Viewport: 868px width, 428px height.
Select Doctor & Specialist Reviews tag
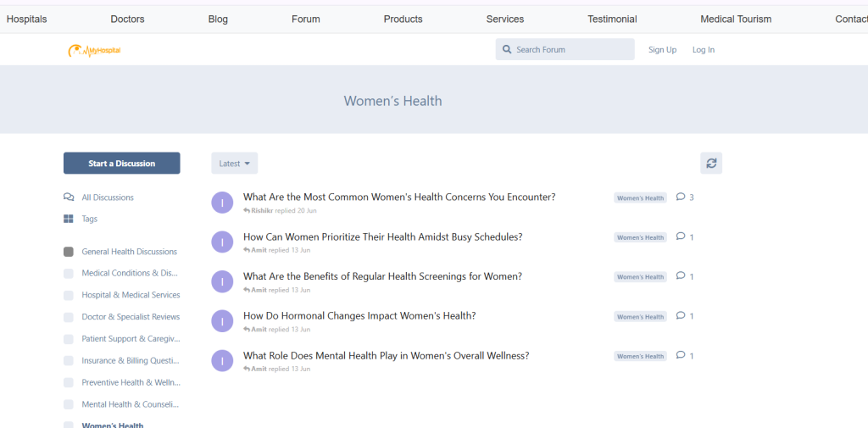(x=131, y=317)
